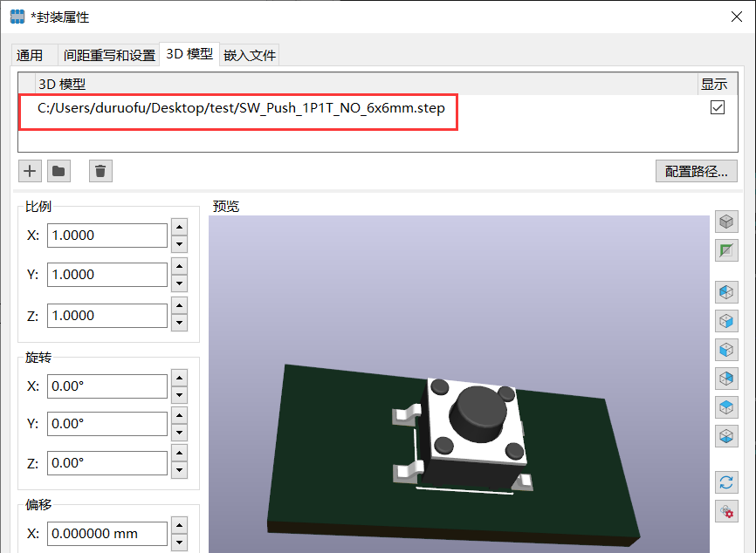This screenshot has width=756, height=553.
Task: Switch to the 嵌入文件 tab
Action: [250, 55]
